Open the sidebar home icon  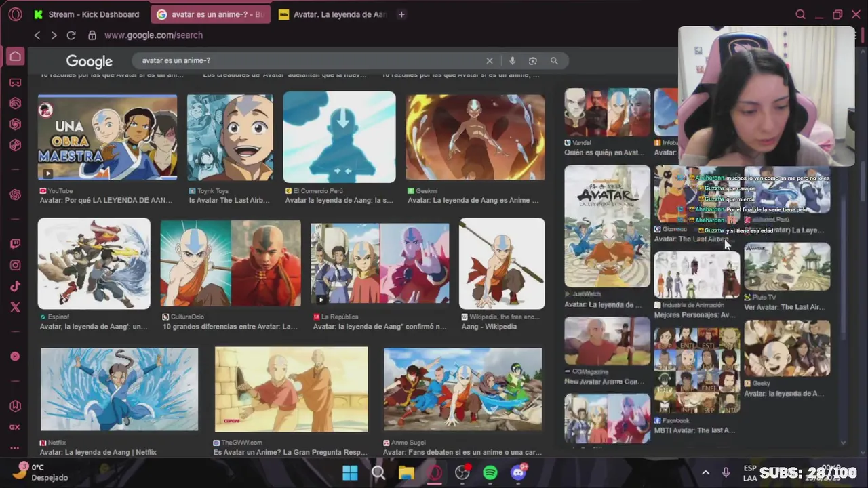coord(15,56)
